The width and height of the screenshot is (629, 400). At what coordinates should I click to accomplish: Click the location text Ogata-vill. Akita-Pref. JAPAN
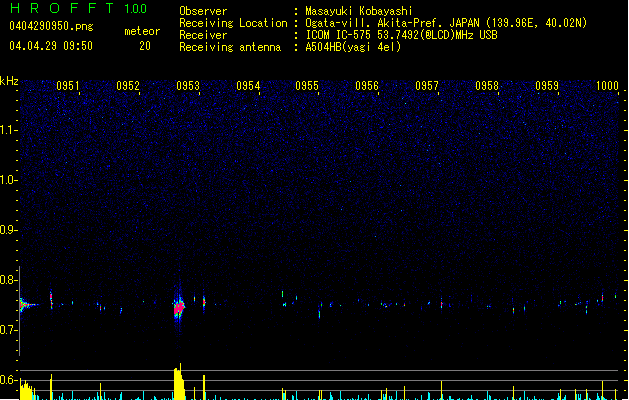click(x=392, y=23)
